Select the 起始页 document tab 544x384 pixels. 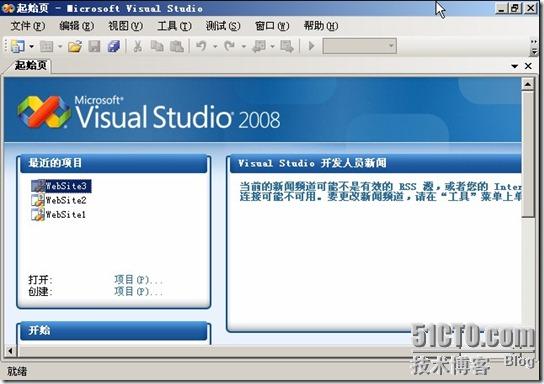coord(30,65)
